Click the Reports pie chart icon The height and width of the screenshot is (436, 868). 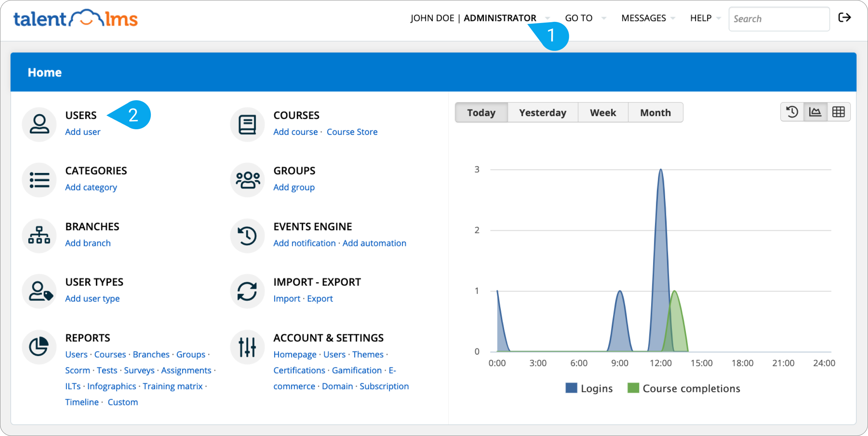(x=39, y=347)
